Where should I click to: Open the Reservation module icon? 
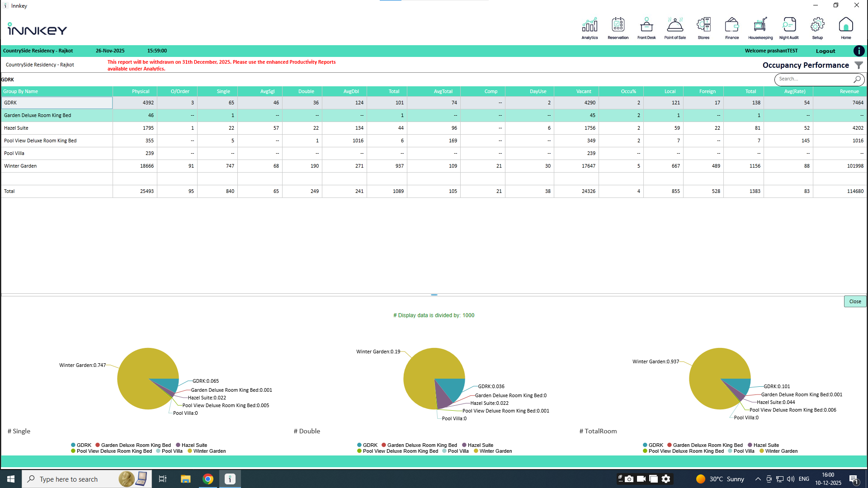pyautogui.click(x=618, y=28)
